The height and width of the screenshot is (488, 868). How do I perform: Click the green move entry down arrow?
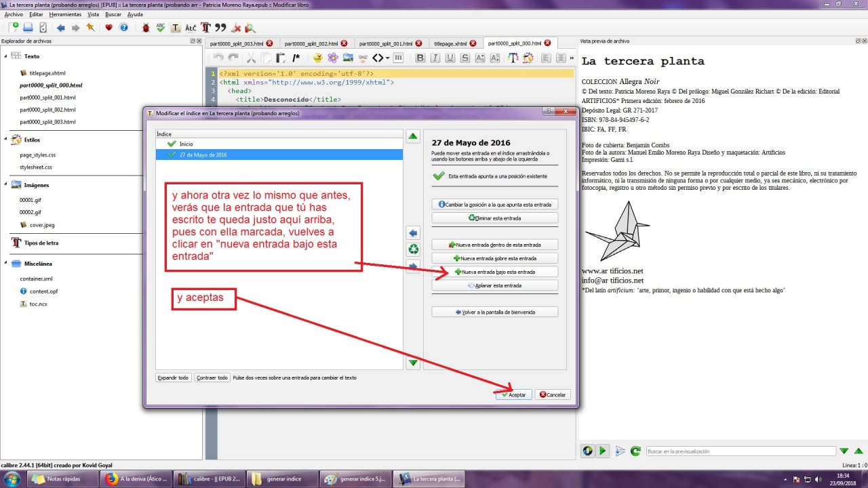[x=413, y=363]
